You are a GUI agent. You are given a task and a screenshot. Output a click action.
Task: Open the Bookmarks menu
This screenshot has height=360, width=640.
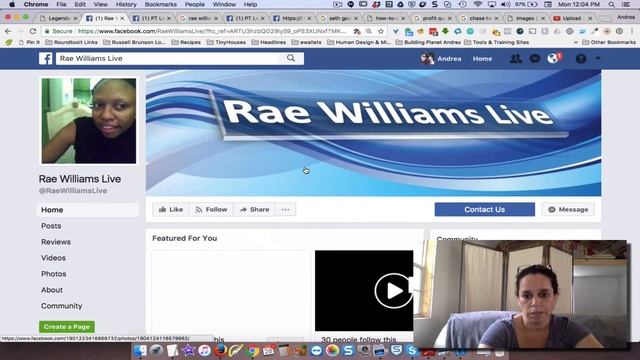coord(160,4)
